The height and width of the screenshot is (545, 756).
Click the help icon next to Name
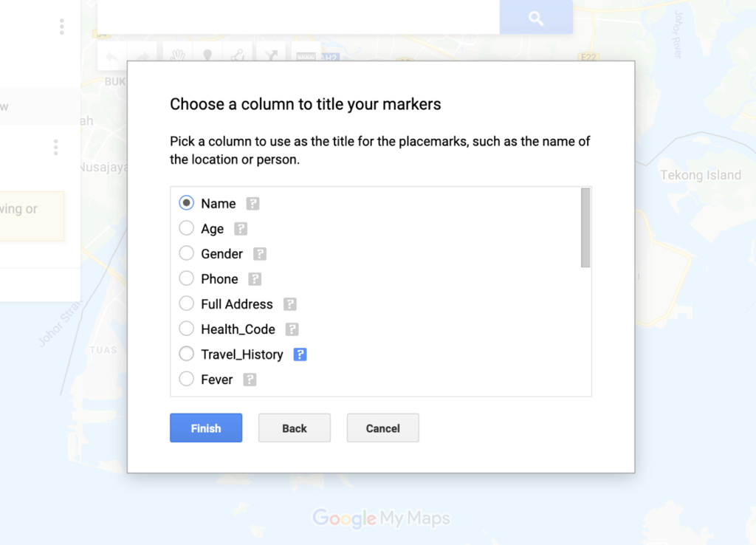252,204
